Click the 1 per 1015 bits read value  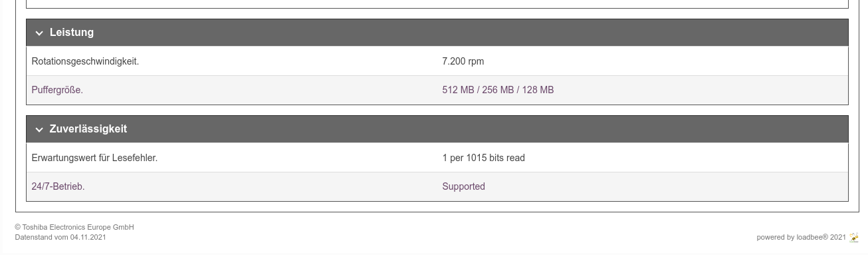[483, 158]
